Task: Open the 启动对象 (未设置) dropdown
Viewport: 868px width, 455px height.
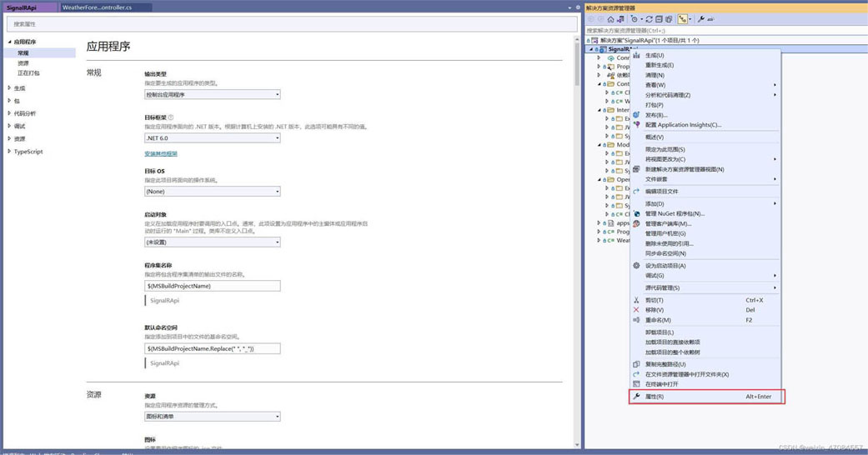Action: tap(212, 242)
